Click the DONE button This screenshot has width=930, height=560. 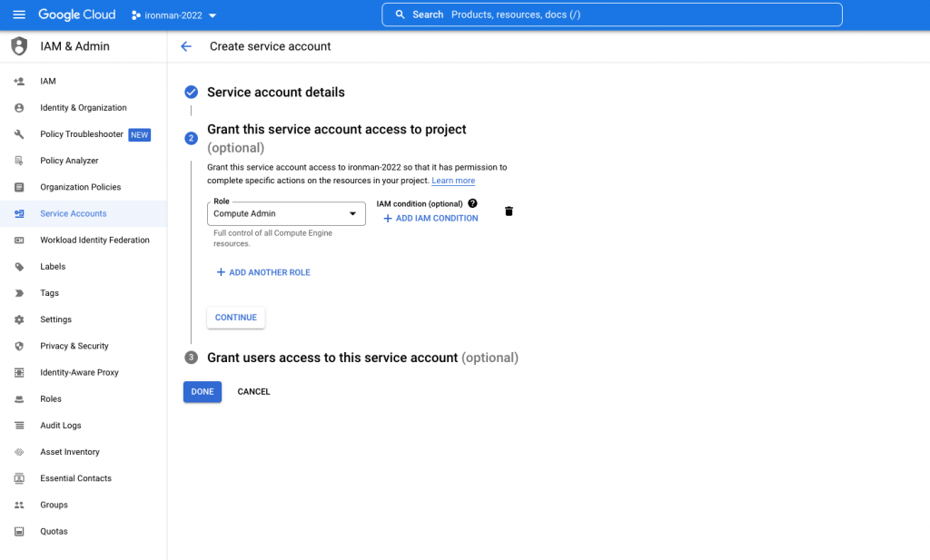[203, 392]
